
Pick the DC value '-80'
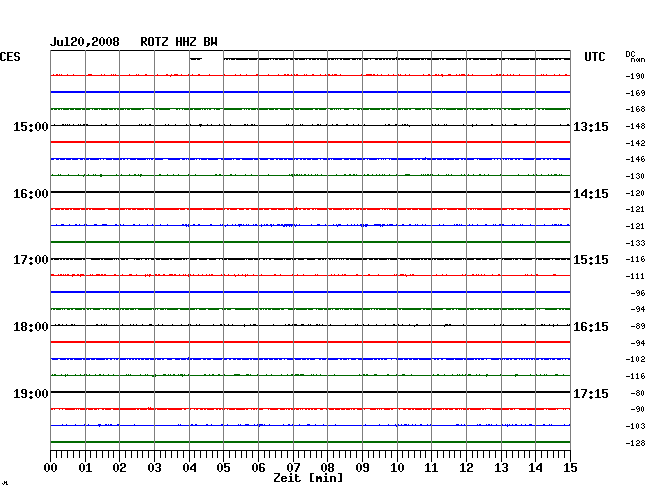tap(638, 393)
